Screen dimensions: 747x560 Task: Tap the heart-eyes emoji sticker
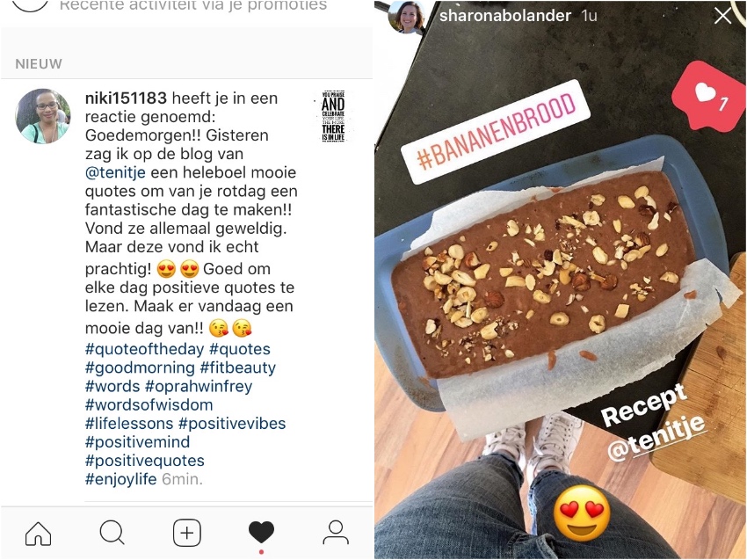pos(582,513)
